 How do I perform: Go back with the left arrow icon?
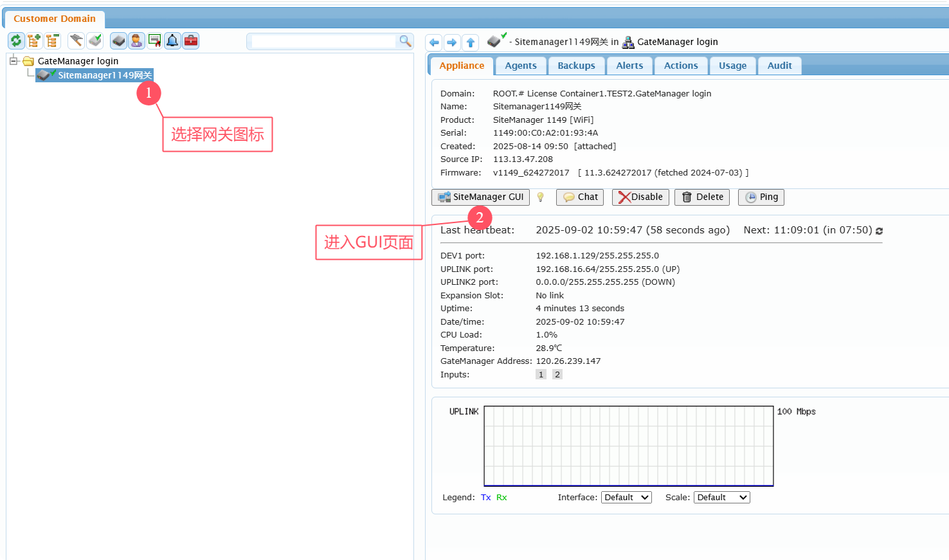tap(434, 42)
